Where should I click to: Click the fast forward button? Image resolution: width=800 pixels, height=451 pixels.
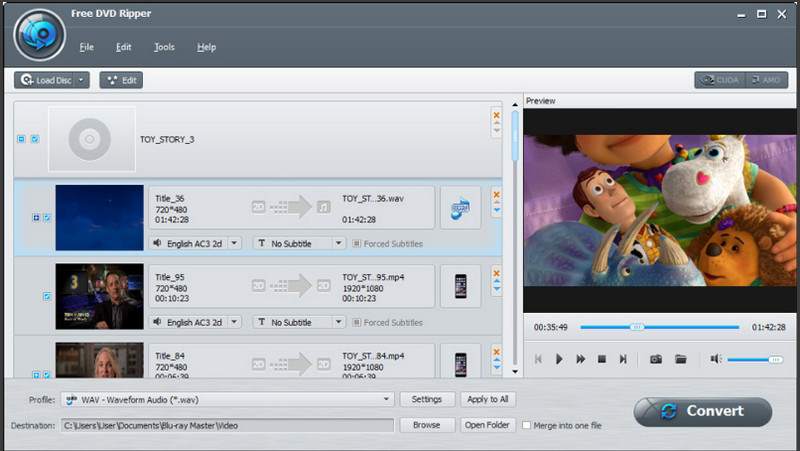click(580, 359)
